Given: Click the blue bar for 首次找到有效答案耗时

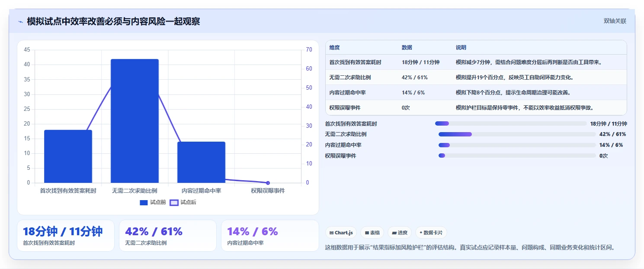Looking at the screenshot, I should 68,156.
